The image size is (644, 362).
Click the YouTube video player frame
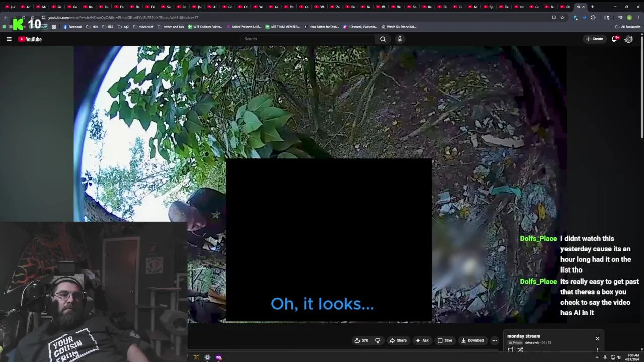pyautogui.click(x=320, y=184)
